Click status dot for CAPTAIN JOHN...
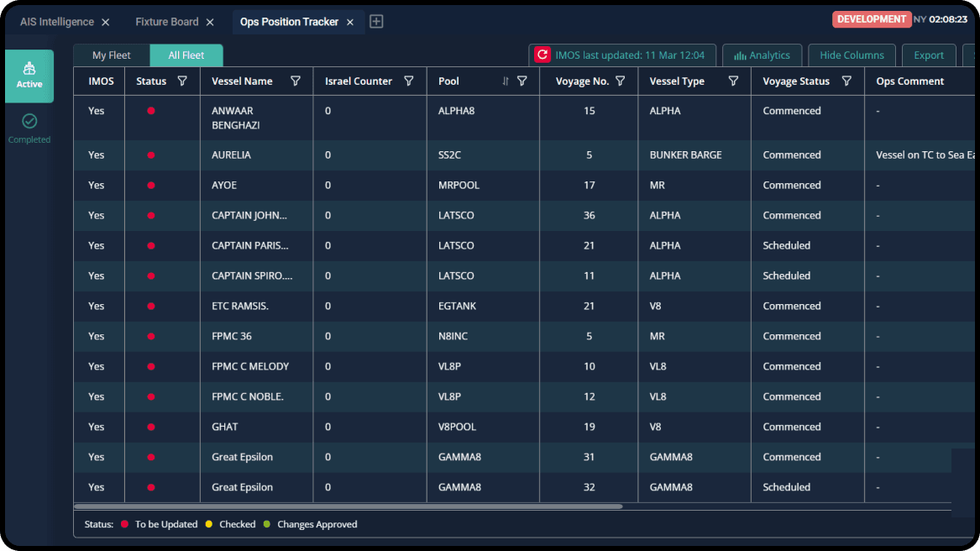 pos(150,215)
